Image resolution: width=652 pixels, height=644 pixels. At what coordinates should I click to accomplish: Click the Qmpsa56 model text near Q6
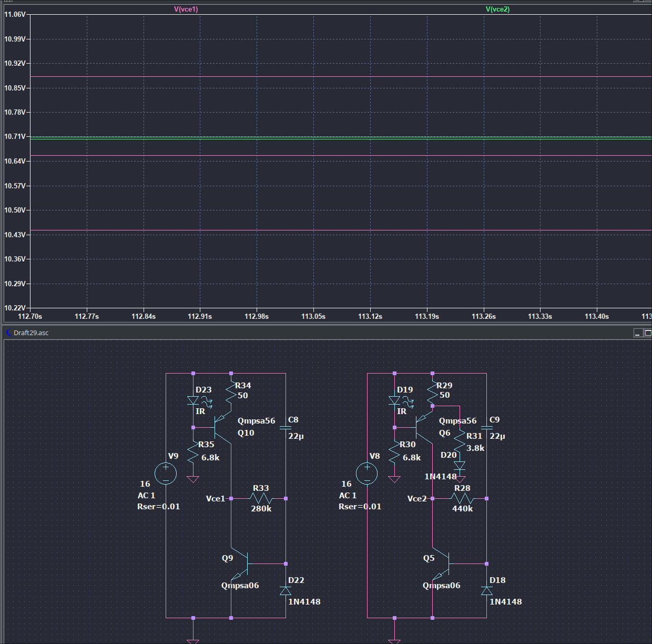[457, 421]
